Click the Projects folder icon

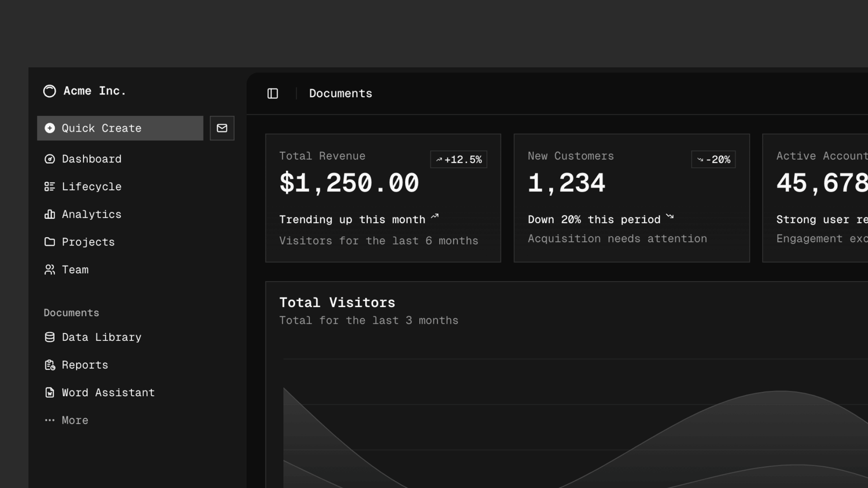tap(50, 242)
